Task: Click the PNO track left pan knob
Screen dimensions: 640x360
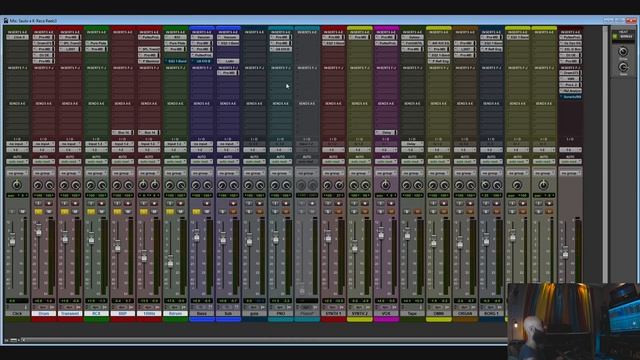Action: pos(275,185)
